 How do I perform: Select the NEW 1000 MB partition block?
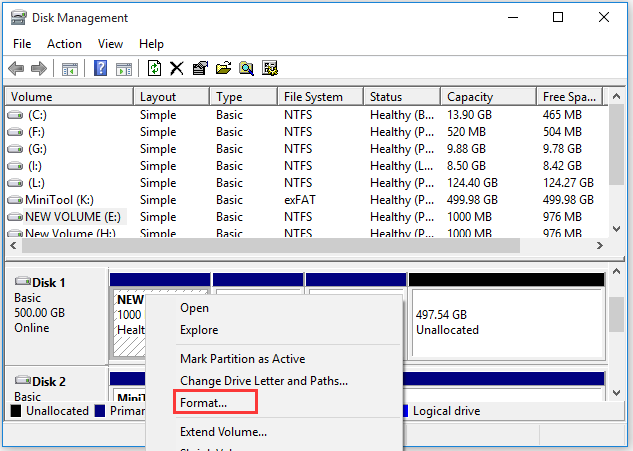click(x=128, y=322)
